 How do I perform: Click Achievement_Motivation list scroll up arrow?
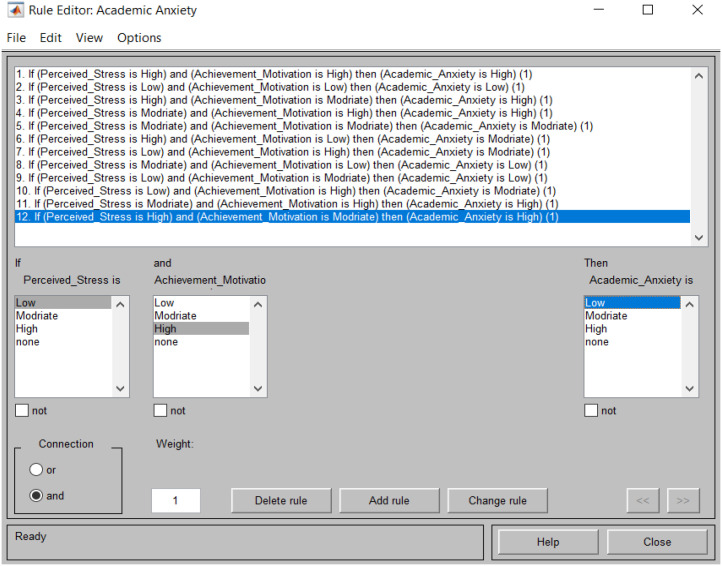258,304
